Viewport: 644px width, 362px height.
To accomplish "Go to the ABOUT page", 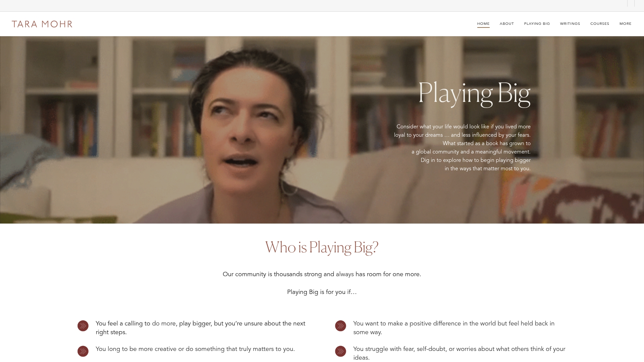I will tap(507, 24).
